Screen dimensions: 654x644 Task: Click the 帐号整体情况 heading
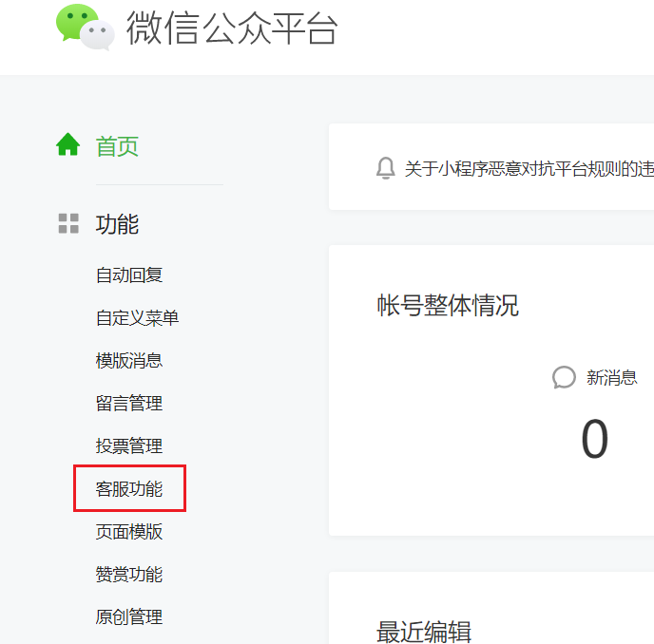[448, 306]
